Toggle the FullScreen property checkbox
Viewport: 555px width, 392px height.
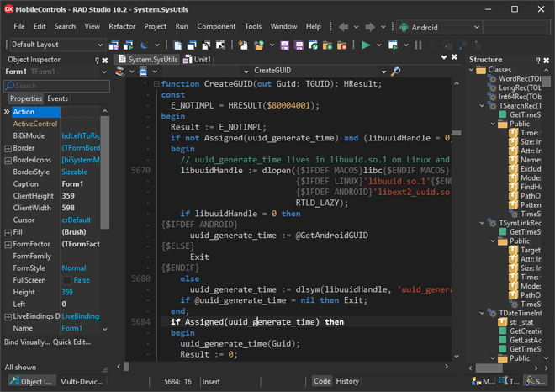pos(66,280)
